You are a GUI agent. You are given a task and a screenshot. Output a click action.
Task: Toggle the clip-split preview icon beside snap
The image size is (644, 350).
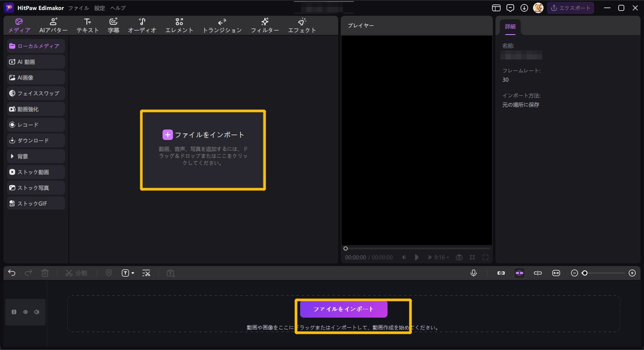click(x=538, y=273)
